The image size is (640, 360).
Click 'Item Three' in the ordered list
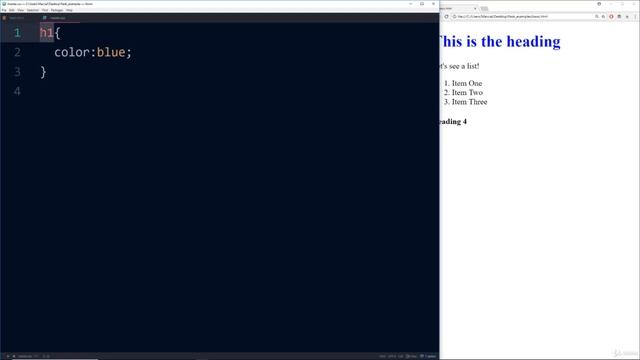click(x=469, y=102)
